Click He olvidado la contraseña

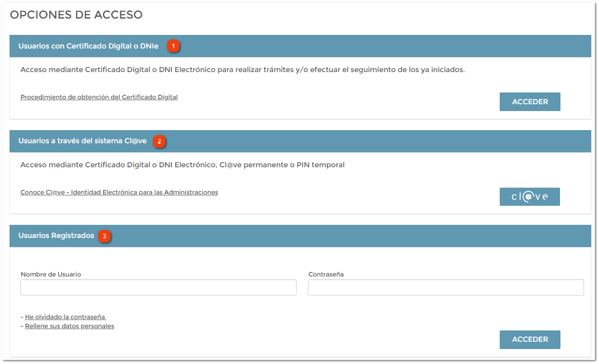(x=65, y=316)
